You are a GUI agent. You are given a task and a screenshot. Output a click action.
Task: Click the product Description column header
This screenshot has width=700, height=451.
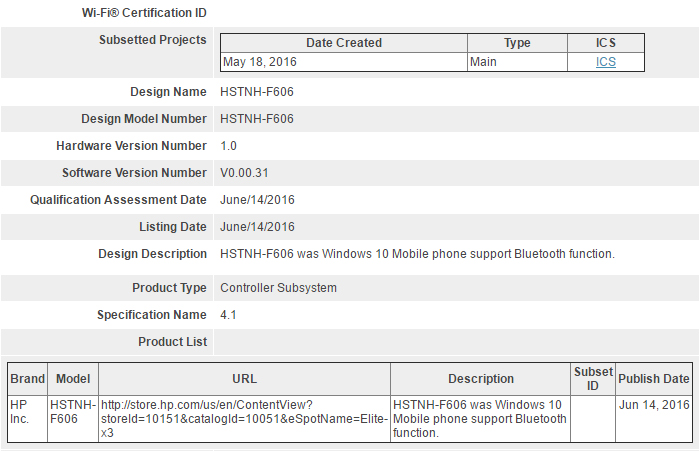(x=481, y=379)
